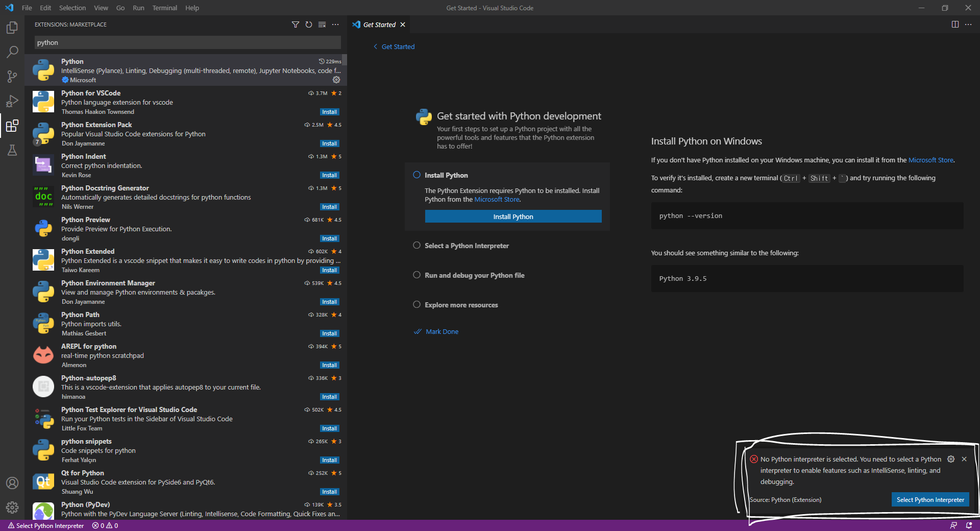The width and height of the screenshot is (980, 531).
Task: Open the File menu
Action: [27, 8]
